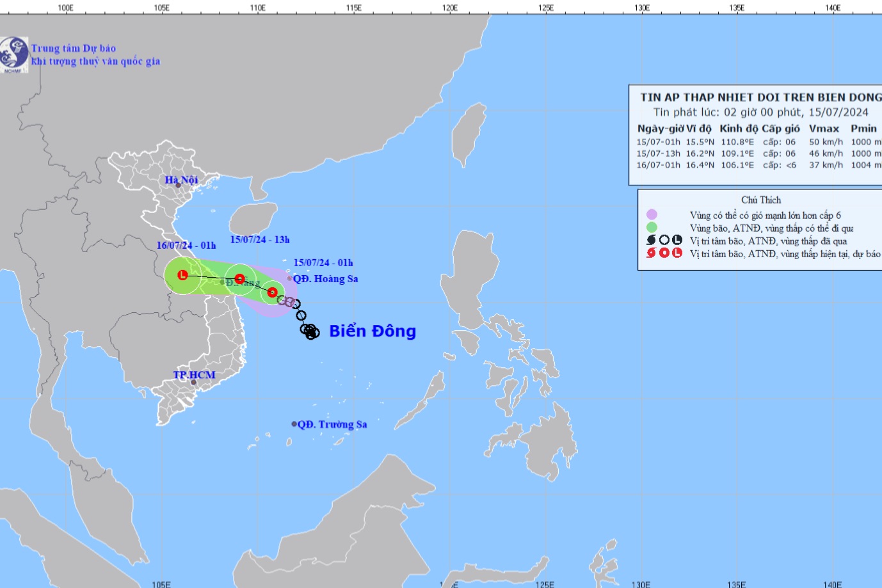
Task: Click the 15/07/24 - 13h forecast label
Action: 260,240
